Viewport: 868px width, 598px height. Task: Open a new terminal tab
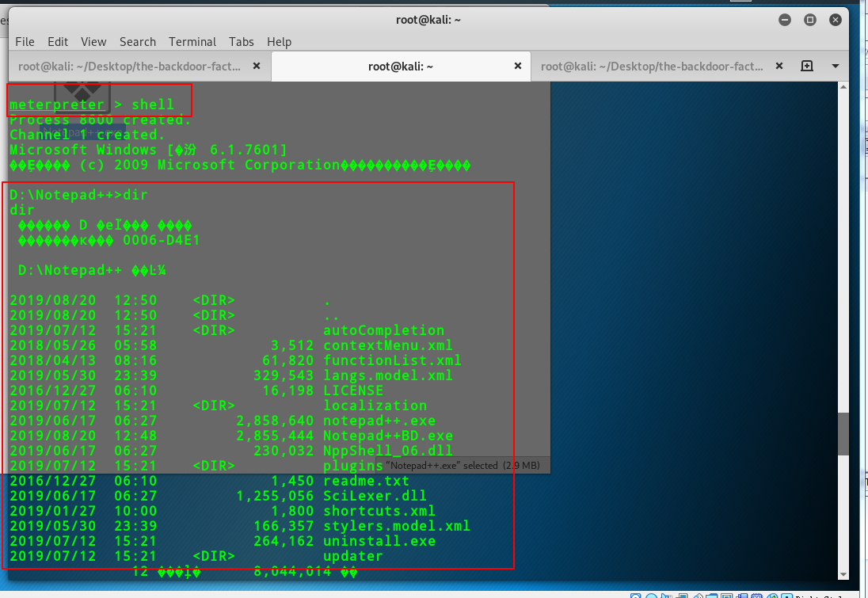(x=807, y=66)
